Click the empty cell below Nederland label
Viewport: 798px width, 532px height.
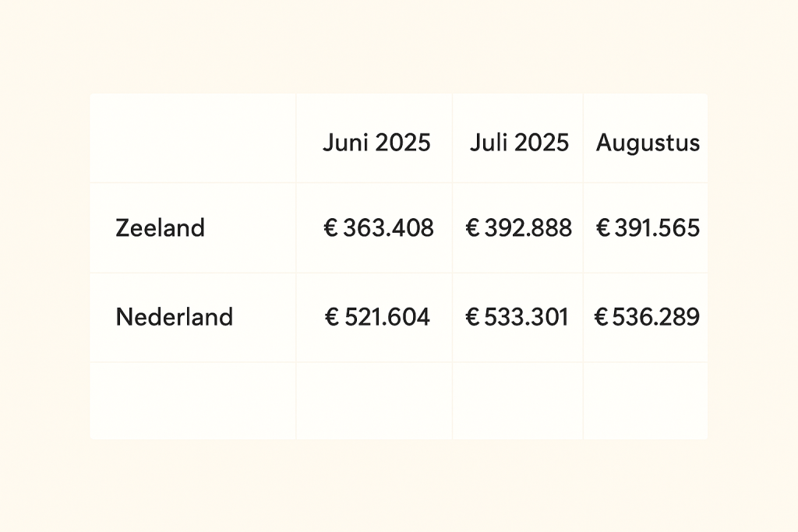tap(192, 400)
